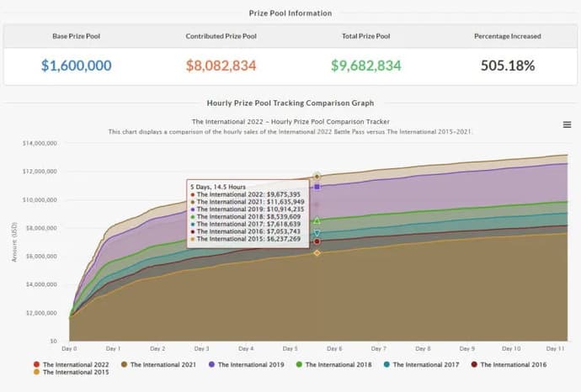Click the orange diamond 2015 data marker
Screen dimensions: 581x392
pos(317,253)
